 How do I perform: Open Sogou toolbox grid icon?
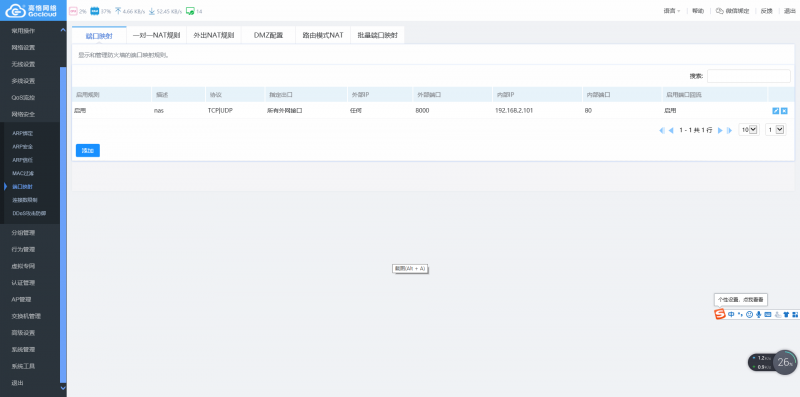(x=795, y=314)
